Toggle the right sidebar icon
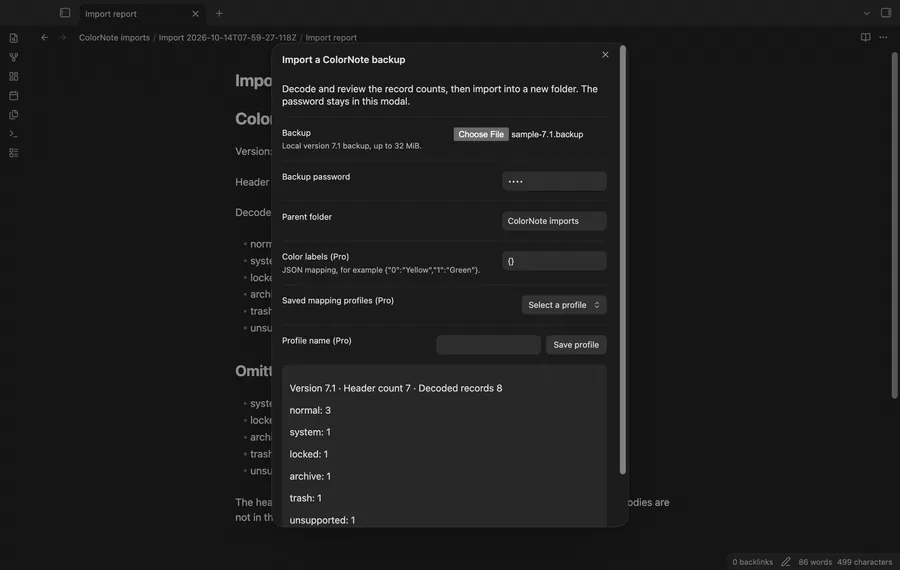This screenshot has height=570, width=900. (886, 13)
